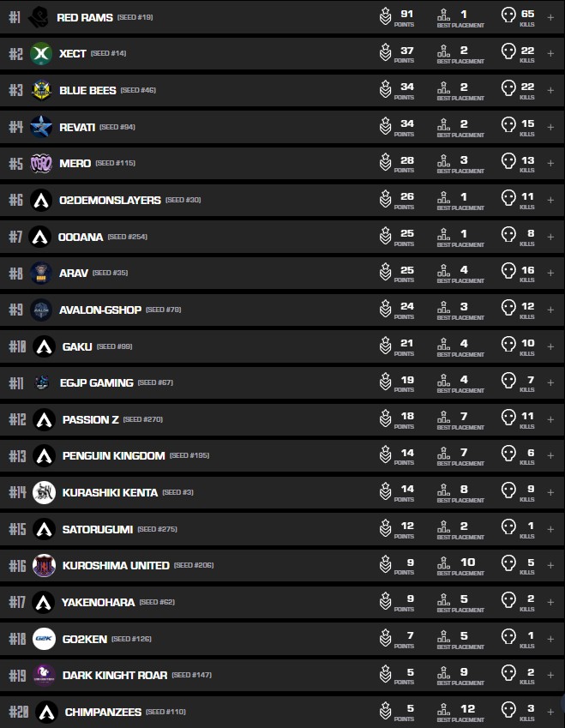Expand O2DemonSlayers row details
The width and height of the screenshot is (565, 728).
click(x=550, y=200)
